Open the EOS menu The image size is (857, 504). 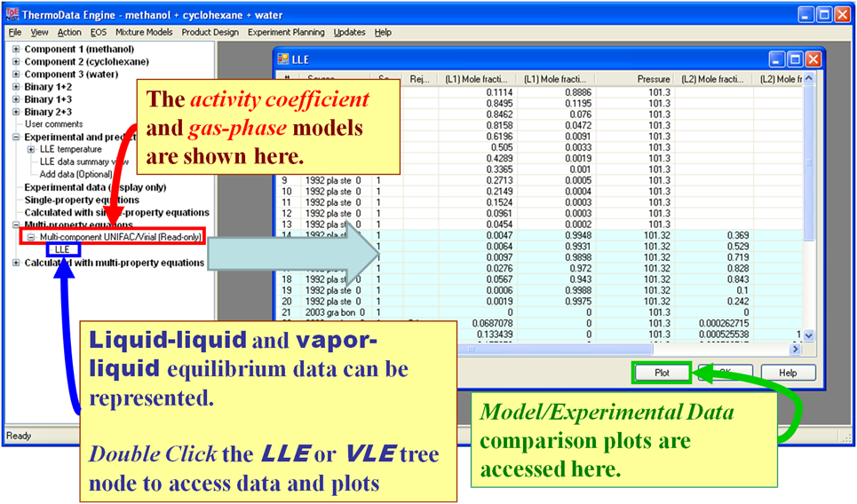click(98, 32)
